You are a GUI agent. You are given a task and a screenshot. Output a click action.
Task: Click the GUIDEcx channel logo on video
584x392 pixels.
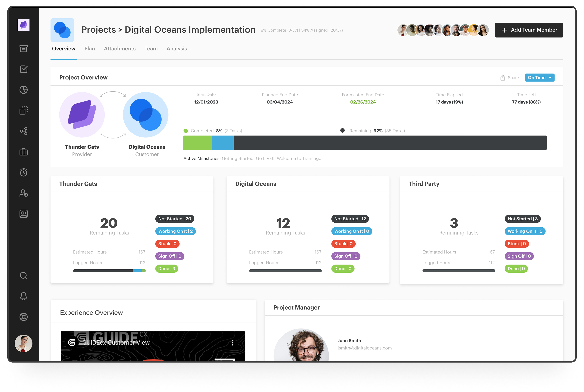(72, 343)
